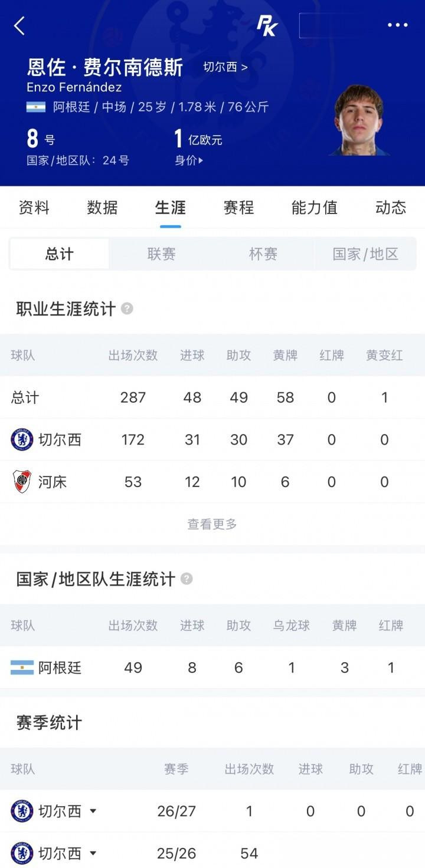The image size is (425, 868).
Task: Tap Chelsea crest in career stats row
Action: point(22,440)
